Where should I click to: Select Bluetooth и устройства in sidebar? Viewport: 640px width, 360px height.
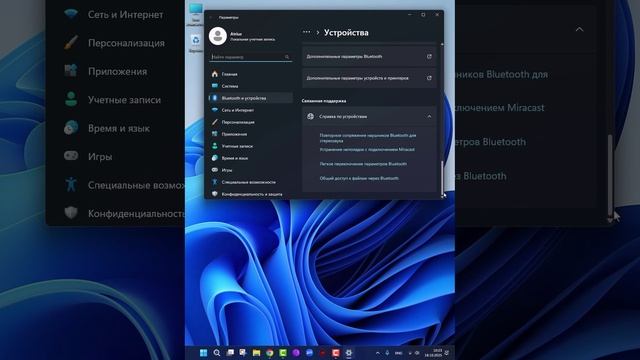(251, 98)
